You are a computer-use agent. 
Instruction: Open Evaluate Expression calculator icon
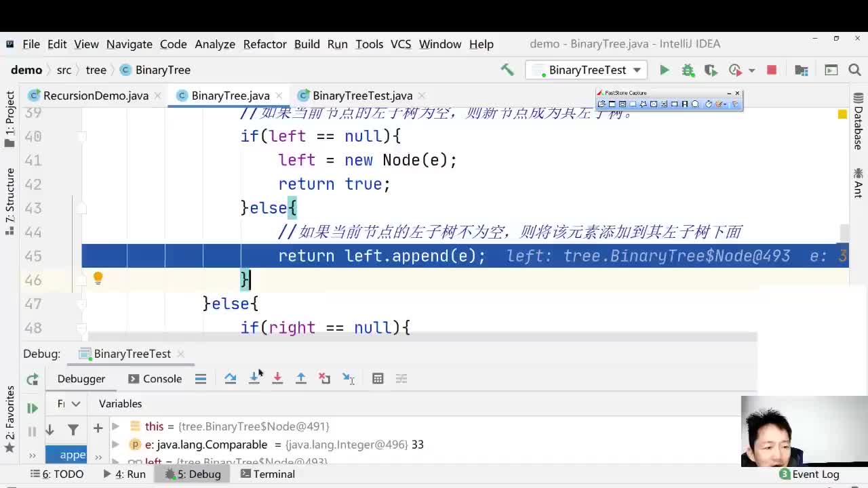click(378, 379)
